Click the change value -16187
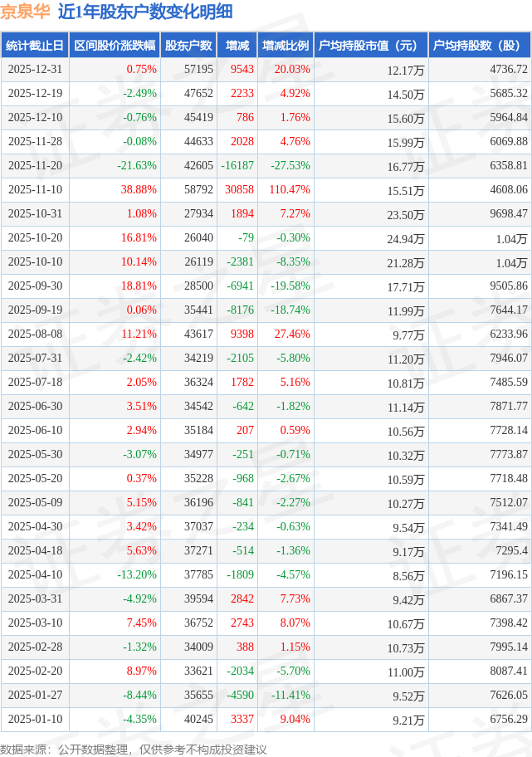Image resolution: width=532 pixels, height=757 pixels. (x=237, y=165)
